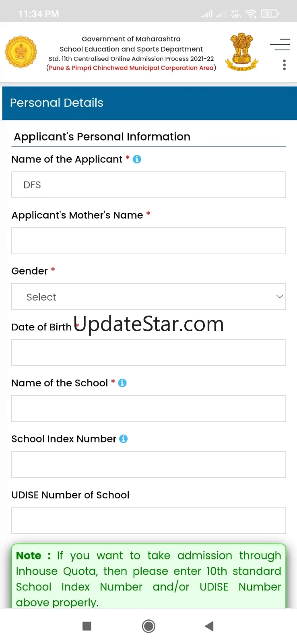Click the Maharashtra government seal logo
Screen dimensions: 297x644
point(21,52)
